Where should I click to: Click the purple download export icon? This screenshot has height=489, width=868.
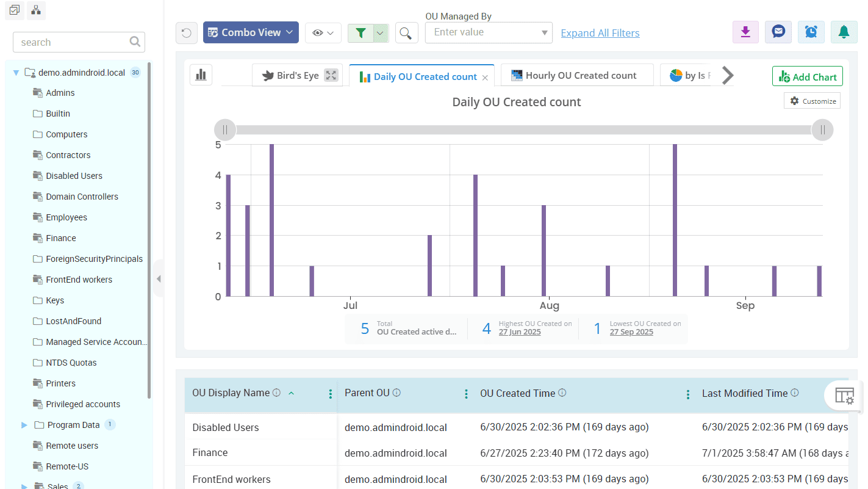point(745,32)
